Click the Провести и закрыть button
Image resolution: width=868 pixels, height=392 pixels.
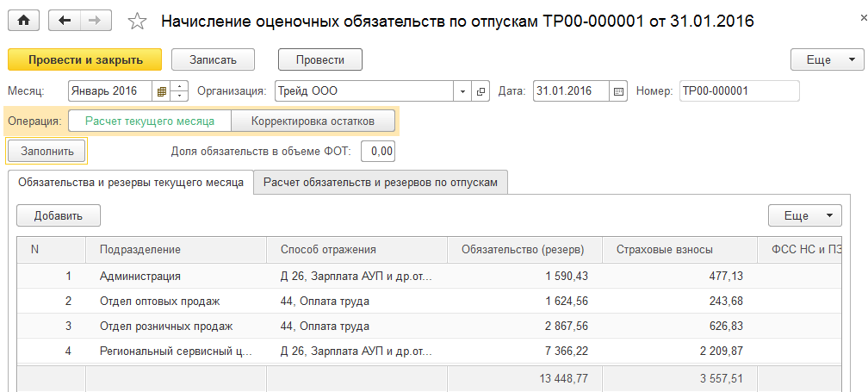(84, 59)
